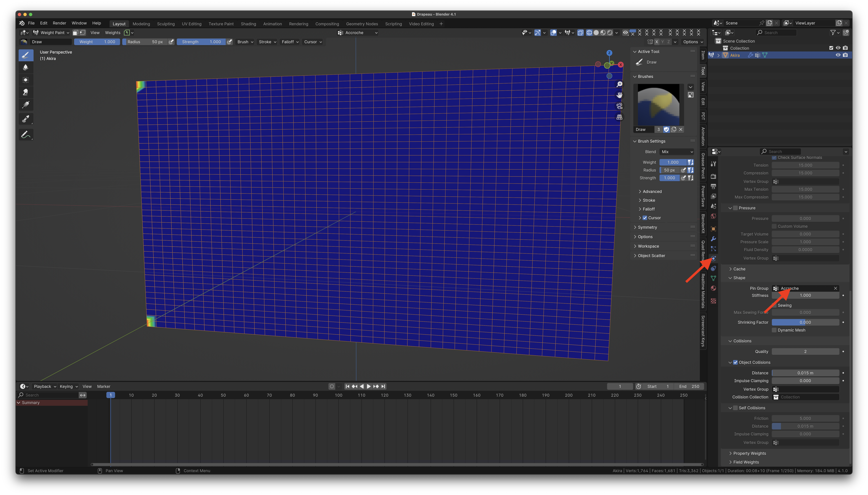Click the Blender logo menu icon
Image resolution: width=868 pixels, height=495 pixels.
(x=22, y=23)
